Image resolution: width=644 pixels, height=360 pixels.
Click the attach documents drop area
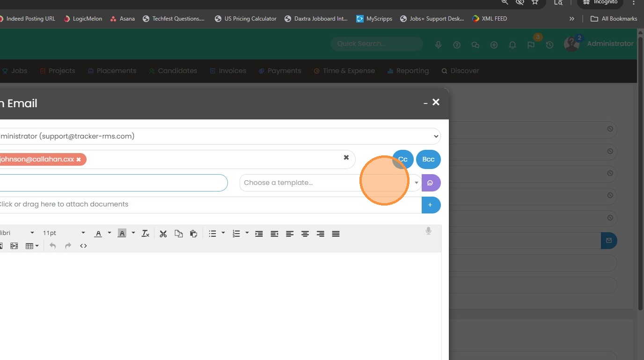[210, 205]
